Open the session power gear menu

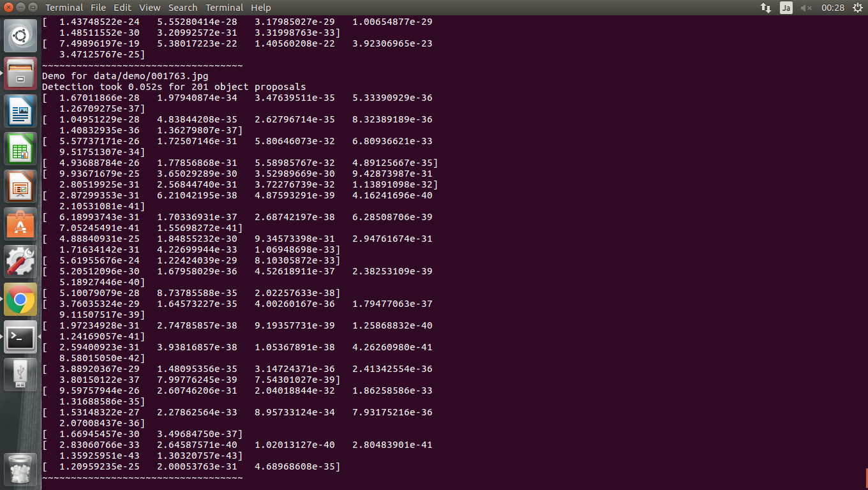point(857,8)
